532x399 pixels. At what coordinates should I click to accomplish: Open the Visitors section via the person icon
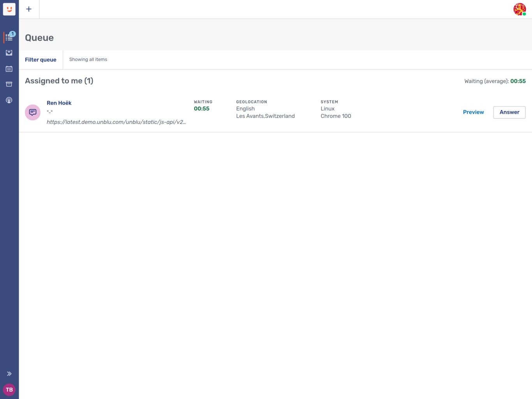[9, 100]
